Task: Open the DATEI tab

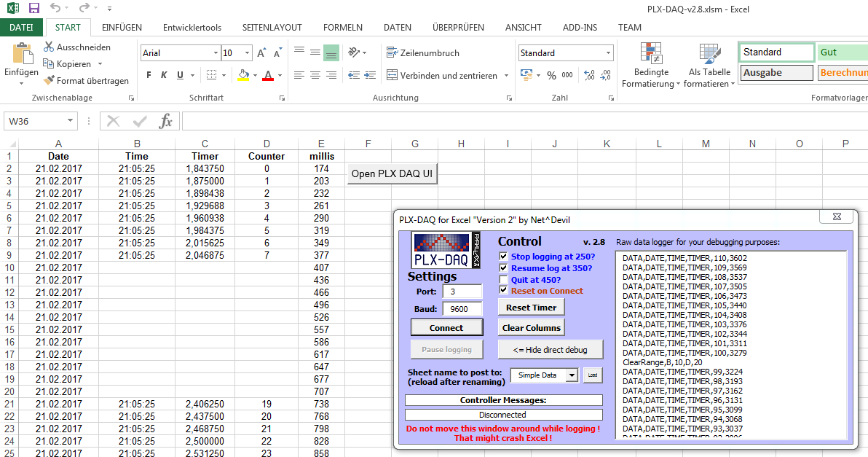Action: pos(21,27)
